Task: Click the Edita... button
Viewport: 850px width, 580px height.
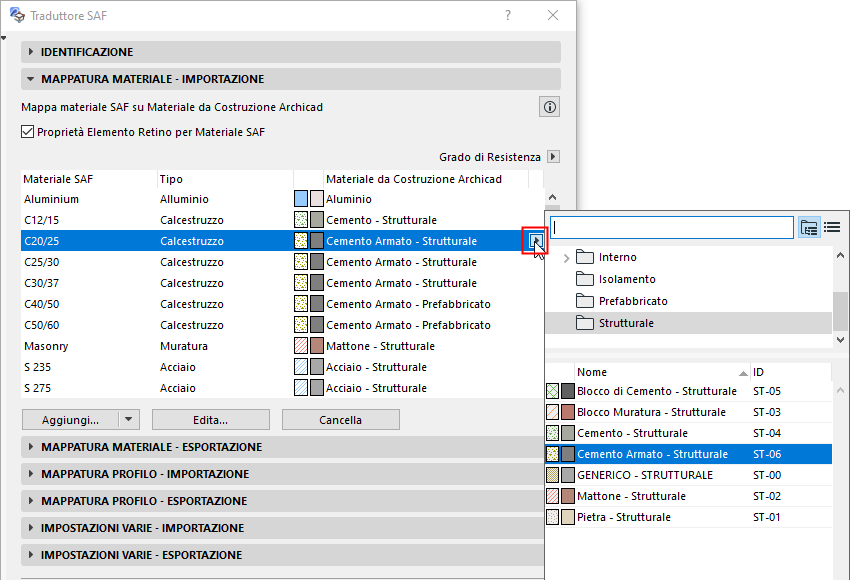Action: [x=210, y=420]
